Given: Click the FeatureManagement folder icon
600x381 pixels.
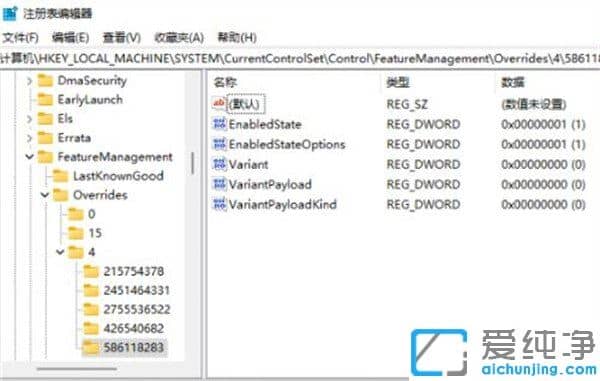Looking at the screenshot, I should [x=45, y=157].
